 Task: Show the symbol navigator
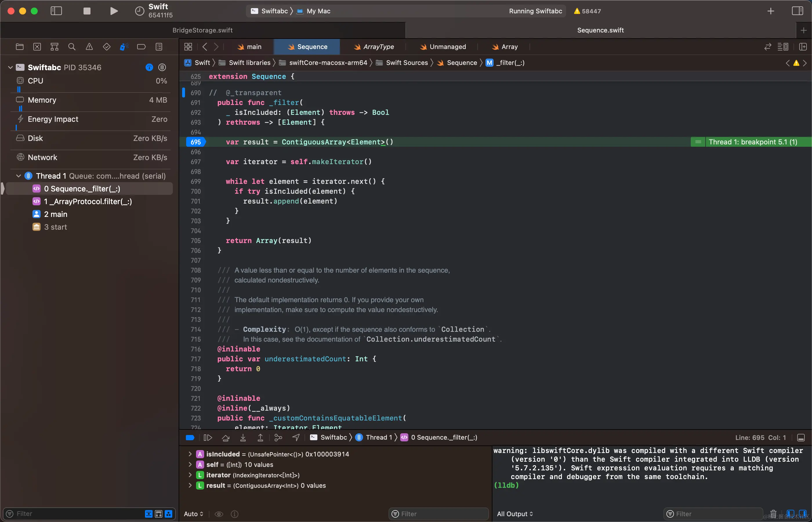tap(55, 47)
